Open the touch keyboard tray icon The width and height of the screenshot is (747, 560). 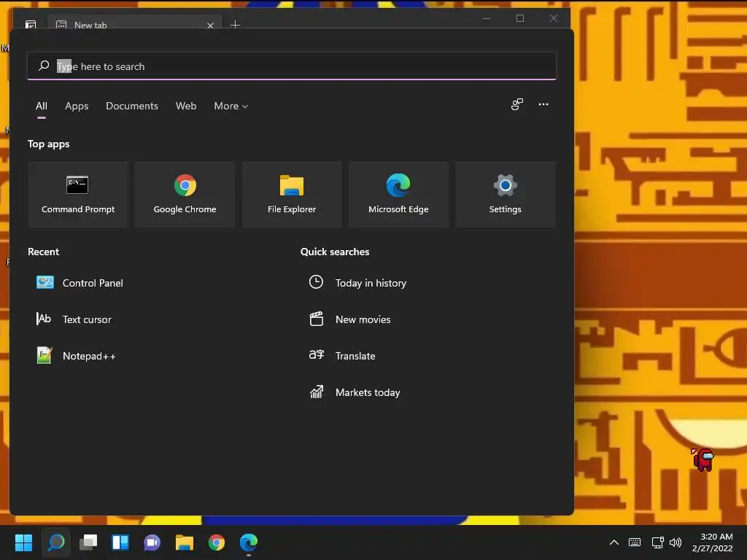(x=635, y=542)
